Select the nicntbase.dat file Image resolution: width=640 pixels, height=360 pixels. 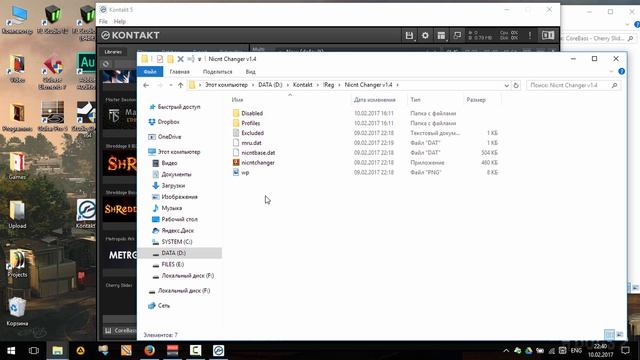pyautogui.click(x=258, y=153)
